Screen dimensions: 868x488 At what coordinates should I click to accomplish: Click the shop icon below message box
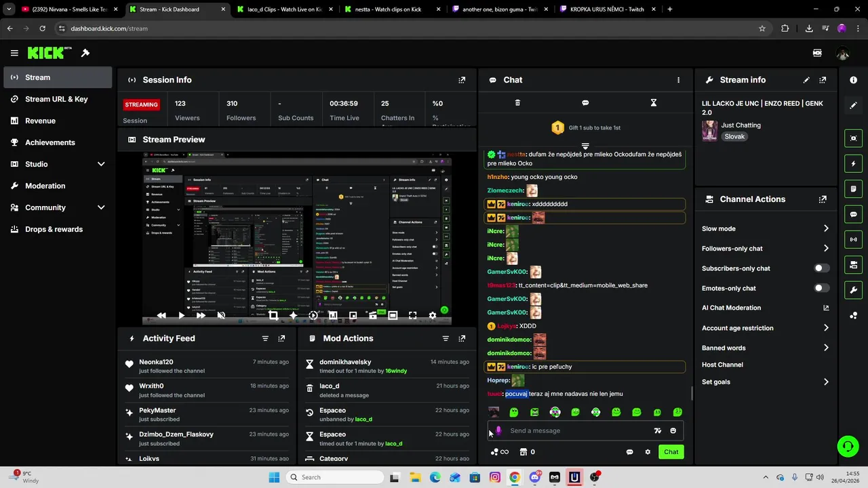coord(524,452)
